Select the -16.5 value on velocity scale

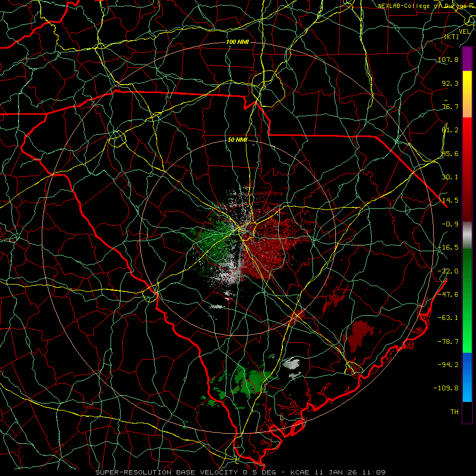(x=448, y=248)
